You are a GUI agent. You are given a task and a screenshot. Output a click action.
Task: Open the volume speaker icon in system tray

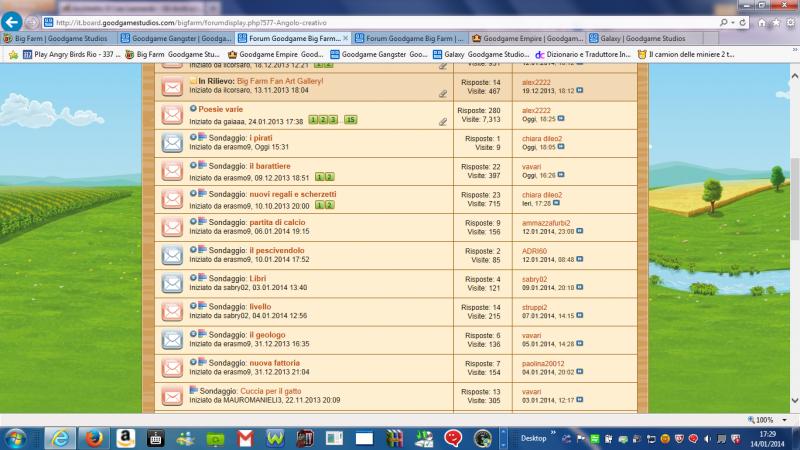708,439
